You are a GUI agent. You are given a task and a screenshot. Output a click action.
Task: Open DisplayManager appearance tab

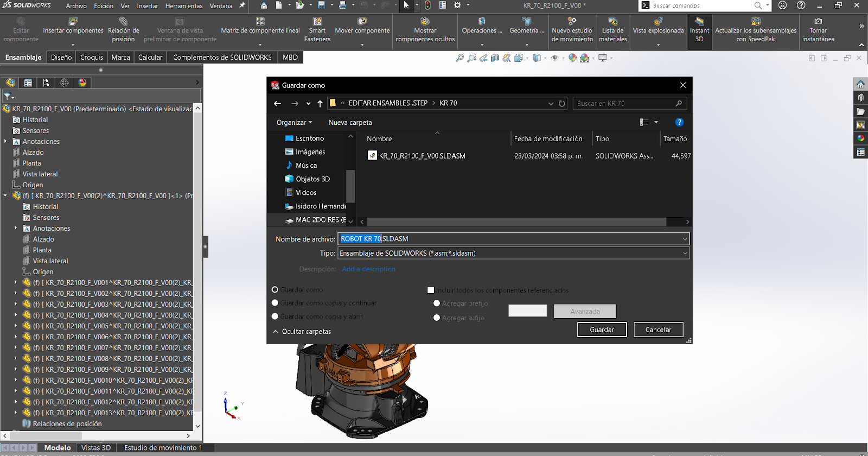(82, 83)
